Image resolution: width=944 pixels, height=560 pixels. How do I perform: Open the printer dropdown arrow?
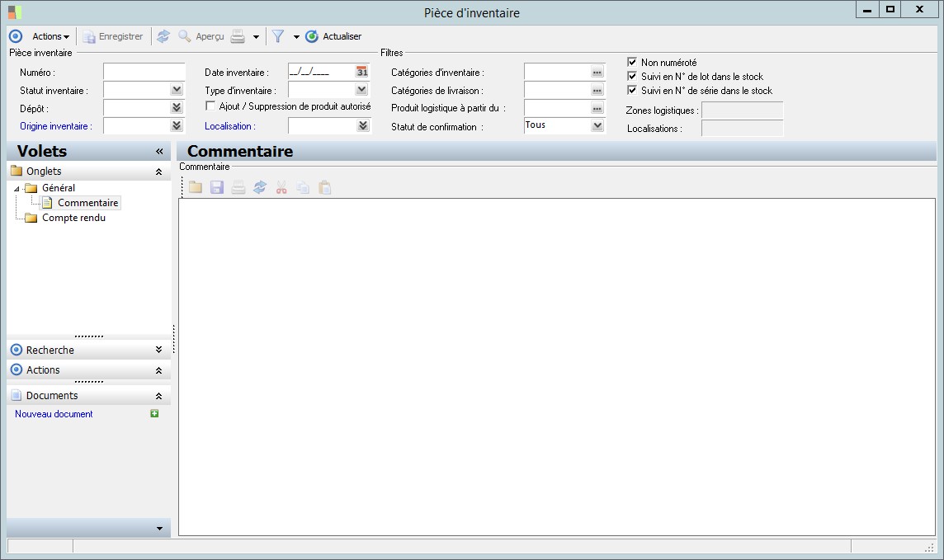click(x=256, y=37)
